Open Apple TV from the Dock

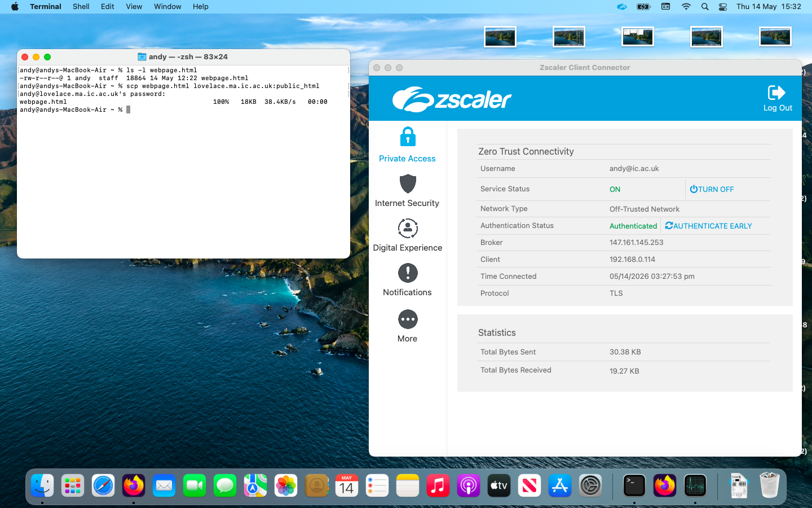click(499, 485)
